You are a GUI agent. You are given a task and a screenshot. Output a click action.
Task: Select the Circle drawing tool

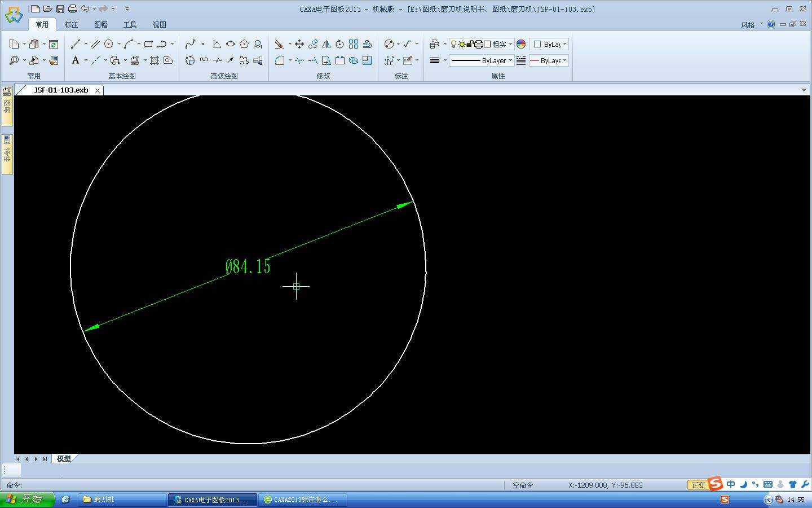click(109, 44)
